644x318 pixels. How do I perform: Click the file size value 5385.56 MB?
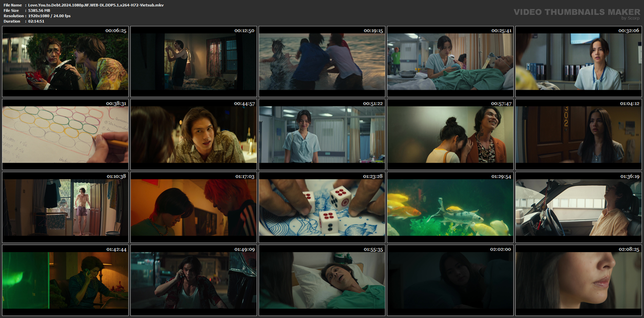[x=39, y=11]
